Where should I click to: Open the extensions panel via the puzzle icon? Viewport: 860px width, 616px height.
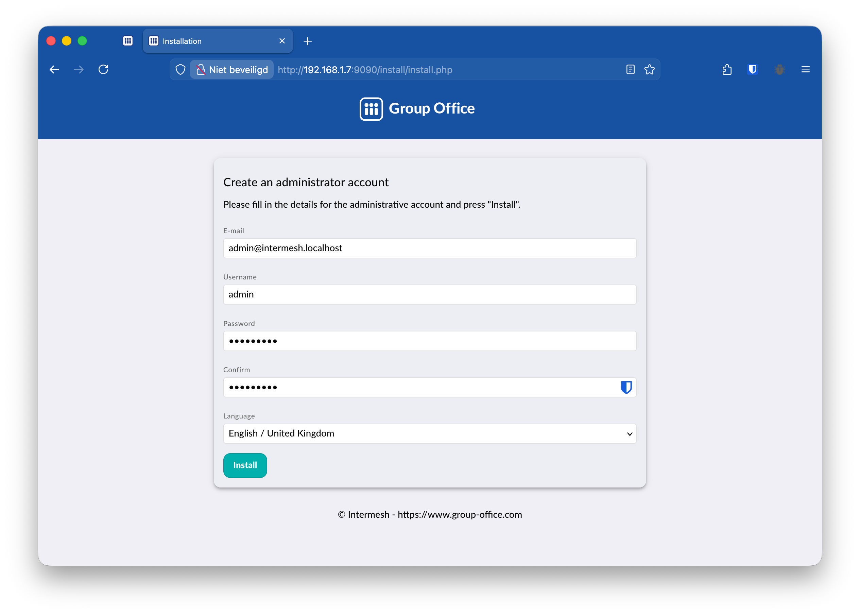click(x=727, y=69)
